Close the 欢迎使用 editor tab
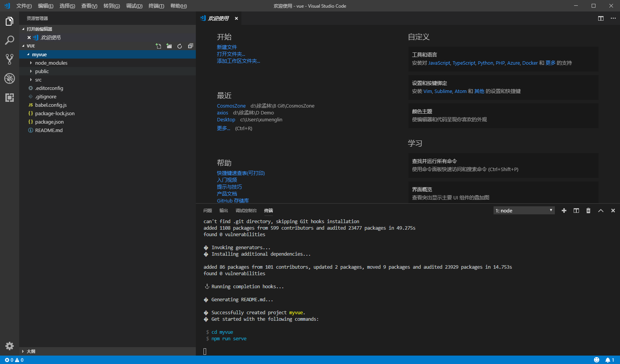Screen dimensions: 620x364 (x=236, y=18)
